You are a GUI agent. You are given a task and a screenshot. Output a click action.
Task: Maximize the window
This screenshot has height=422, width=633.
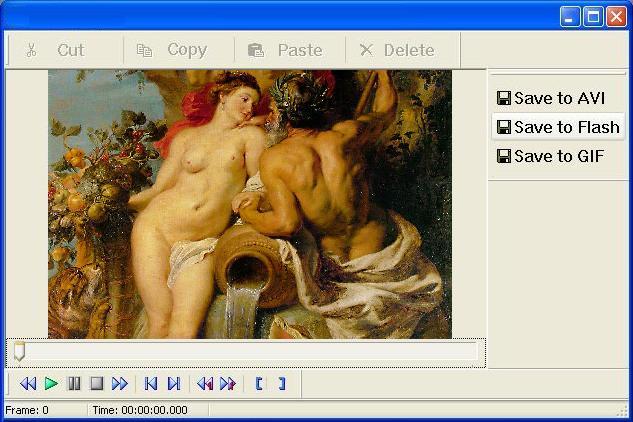(593, 17)
